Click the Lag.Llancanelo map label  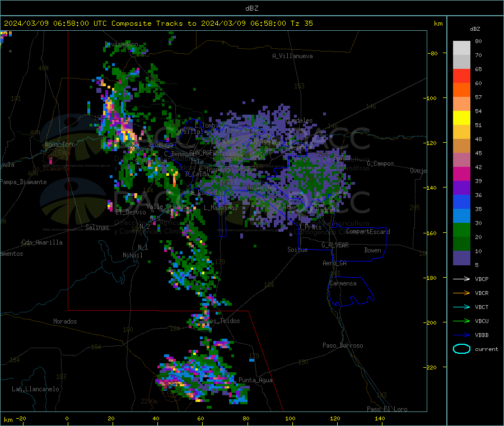(35, 389)
